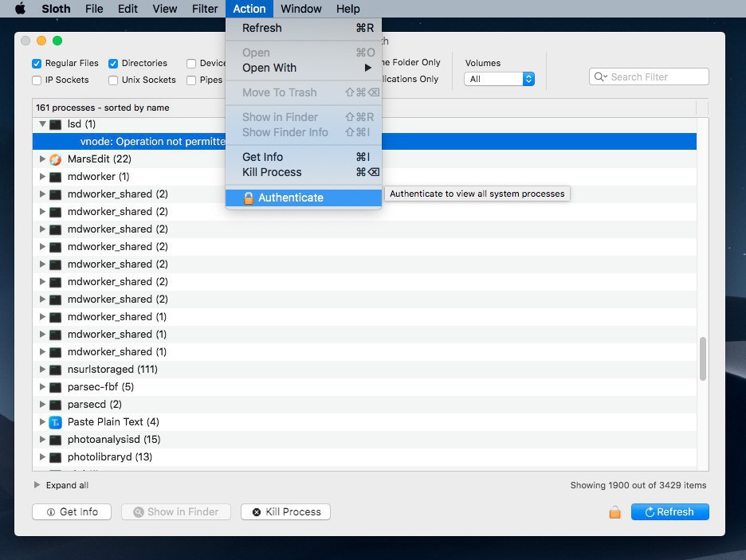Click the parsec-fbf process icon
Viewport: 746px width, 560px height.
(56, 387)
